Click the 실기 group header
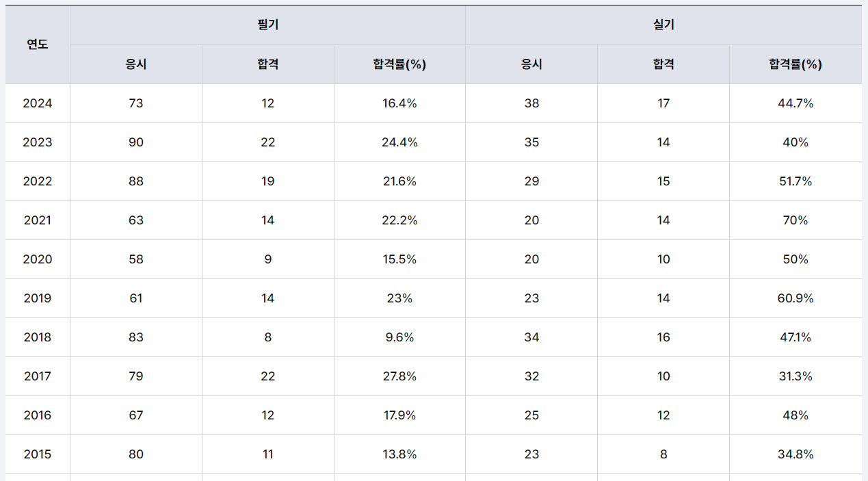The image size is (868, 481). click(x=663, y=25)
